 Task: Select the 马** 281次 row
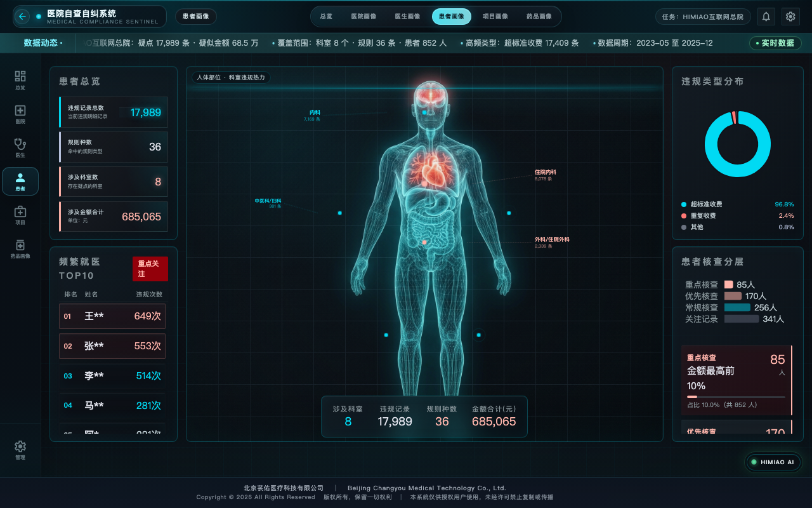point(112,406)
